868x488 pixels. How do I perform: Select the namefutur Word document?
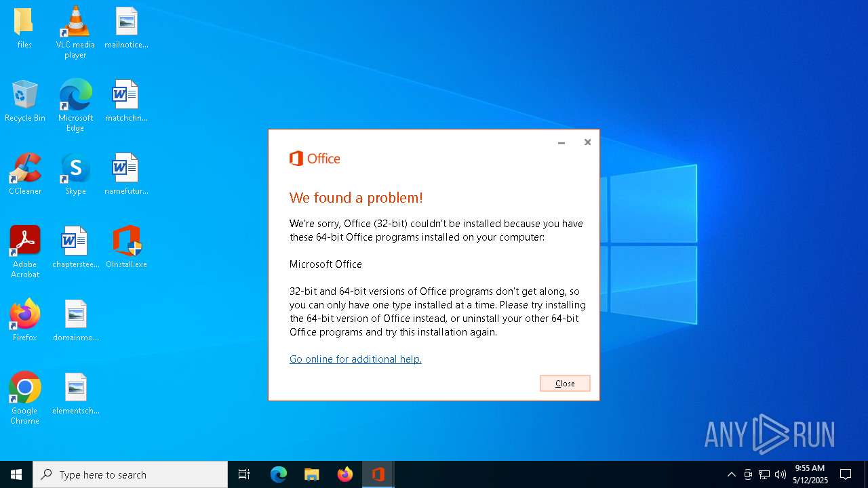coord(126,175)
